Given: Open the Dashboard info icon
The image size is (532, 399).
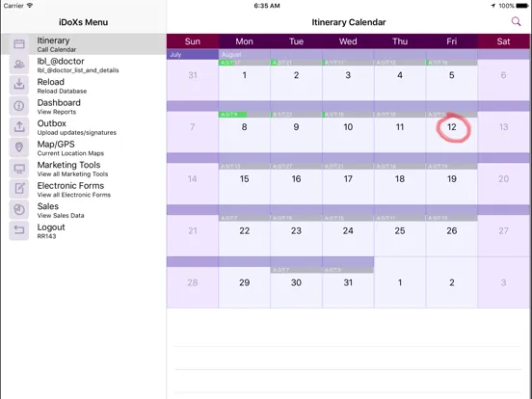Looking at the screenshot, I should tap(19, 106).
